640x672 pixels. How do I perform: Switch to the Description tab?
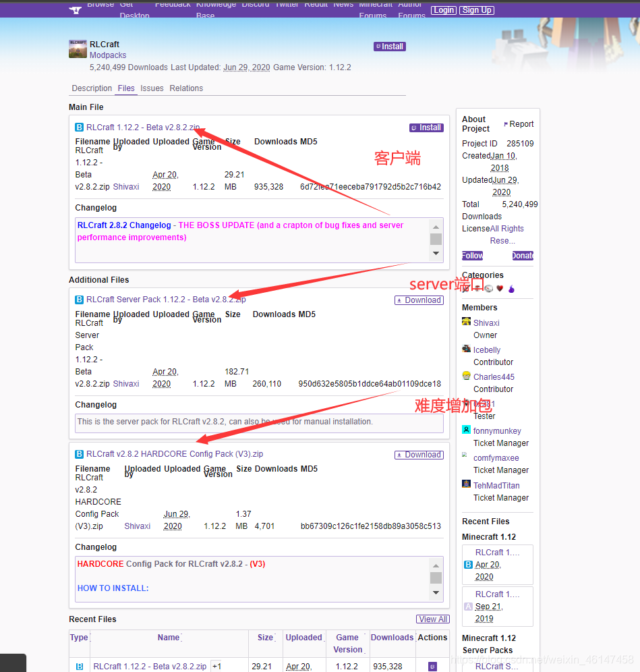[92, 88]
